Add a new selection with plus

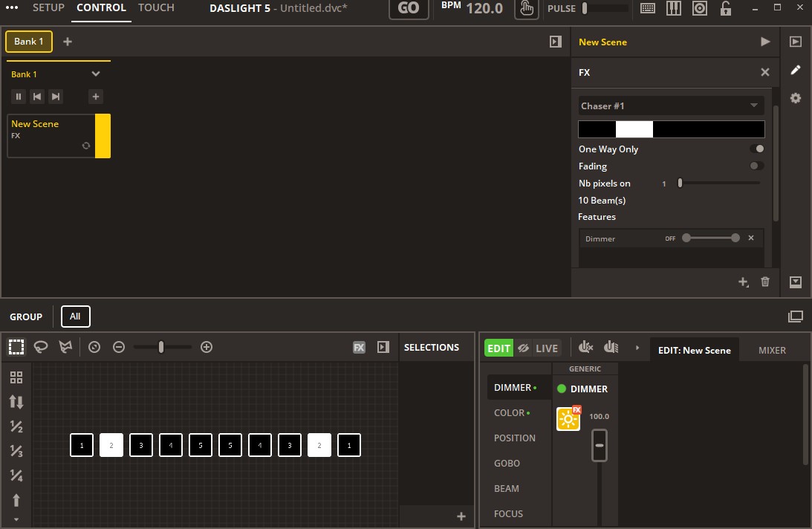click(x=461, y=516)
